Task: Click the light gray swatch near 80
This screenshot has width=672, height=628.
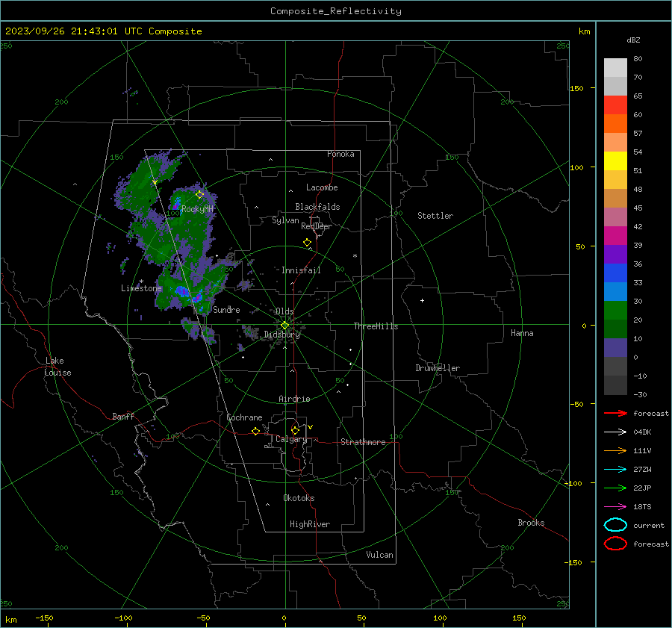Action: pos(615,67)
